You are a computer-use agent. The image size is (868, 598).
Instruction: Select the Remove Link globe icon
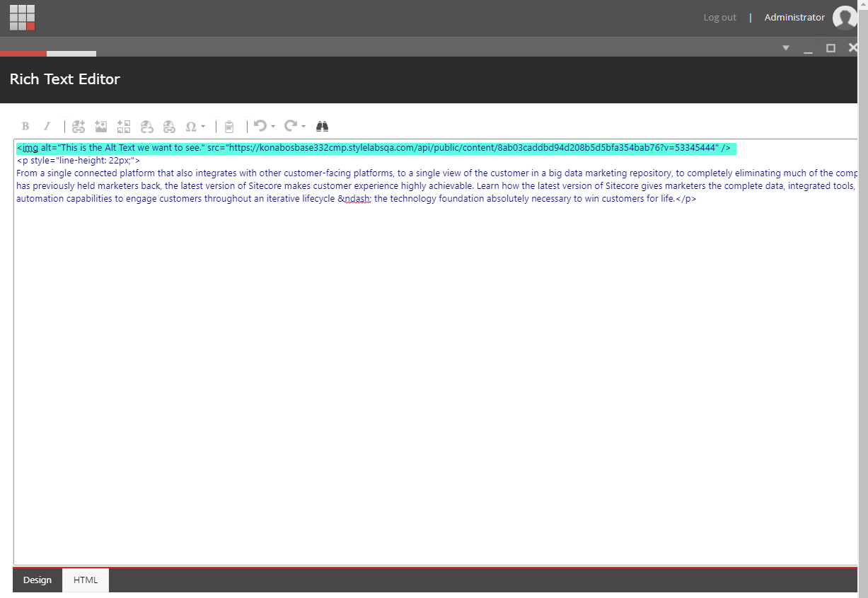click(x=169, y=127)
